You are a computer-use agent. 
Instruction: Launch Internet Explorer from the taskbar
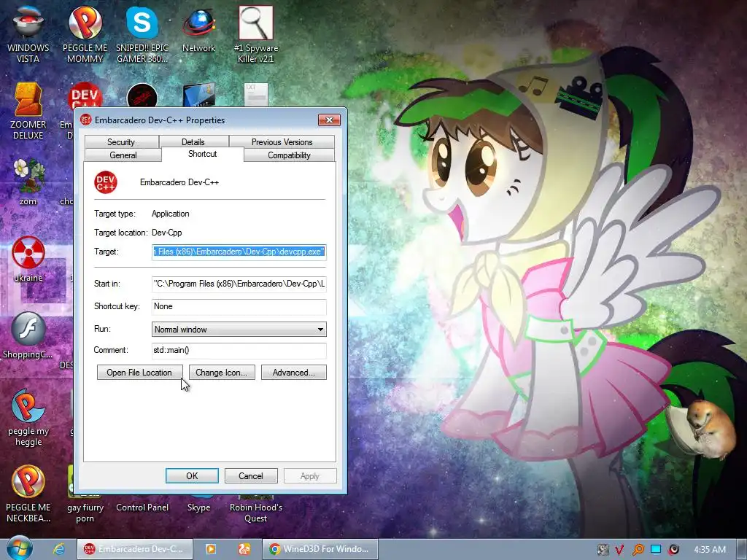(x=58, y=549)
